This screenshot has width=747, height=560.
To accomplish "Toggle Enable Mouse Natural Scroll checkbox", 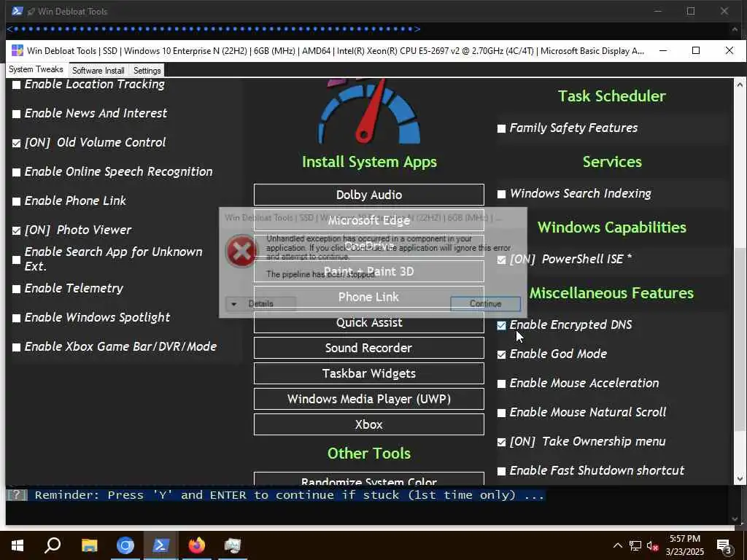I will [x=501, y=413].
